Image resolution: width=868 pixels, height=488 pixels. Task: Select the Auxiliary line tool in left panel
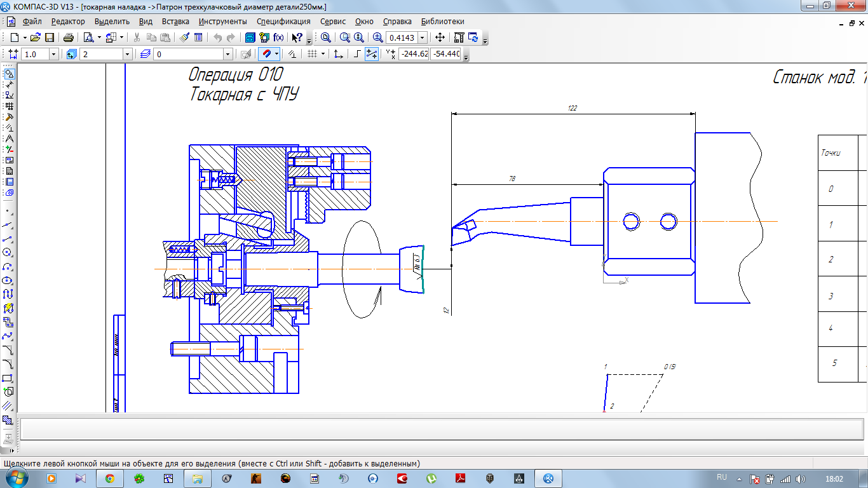[x=8, y=224]
